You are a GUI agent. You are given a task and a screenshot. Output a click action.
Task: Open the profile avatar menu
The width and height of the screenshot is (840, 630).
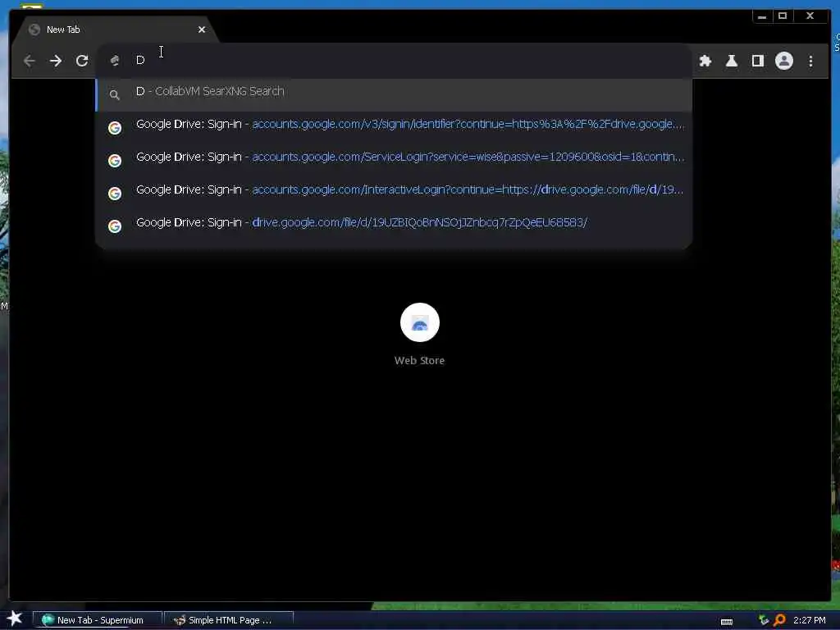pyautogui.click(x=783, y=61)
